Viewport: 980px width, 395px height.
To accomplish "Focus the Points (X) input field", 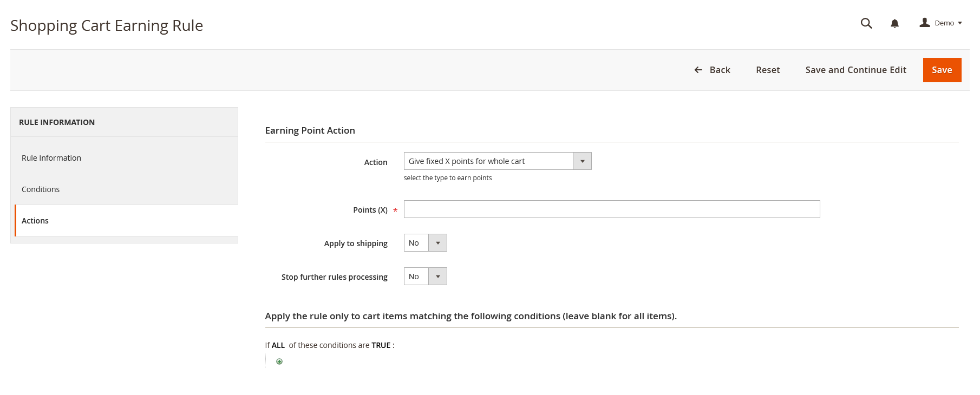I will coord(611,209).
